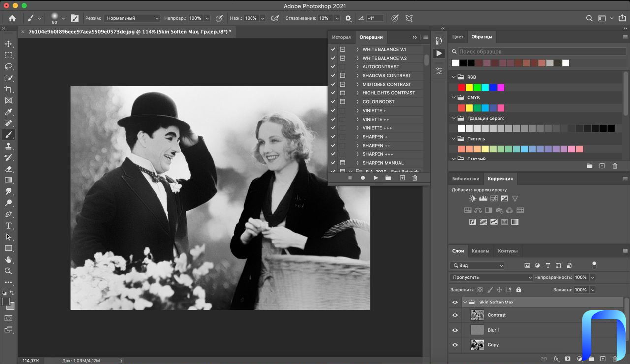
Task: Expand the SHARPEN MANUAL action
Action: [358, 163]
